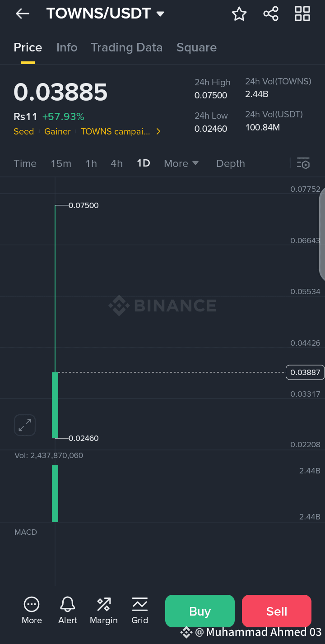Expand tags row chevron arrow
The width and height of the screenshot is (325, 644).
pos(158,132)
